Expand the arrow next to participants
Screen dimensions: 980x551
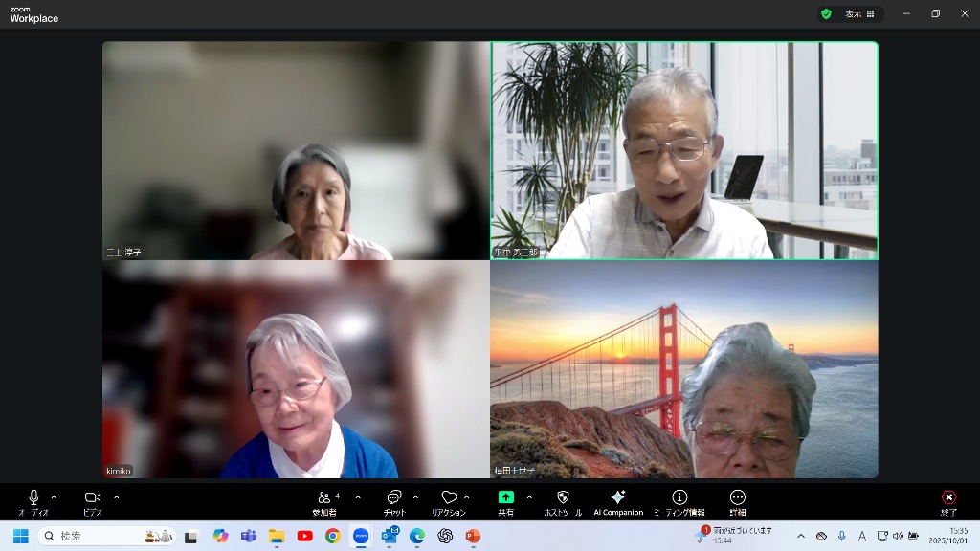pos(358,497)
